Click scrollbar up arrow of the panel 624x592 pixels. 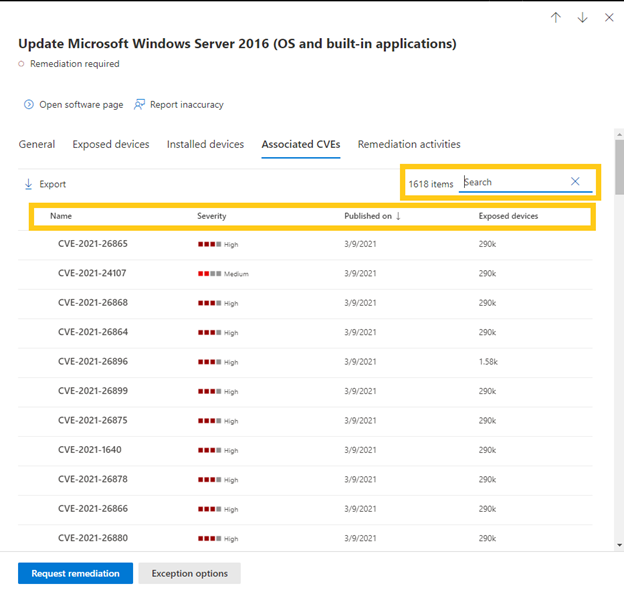619,134
